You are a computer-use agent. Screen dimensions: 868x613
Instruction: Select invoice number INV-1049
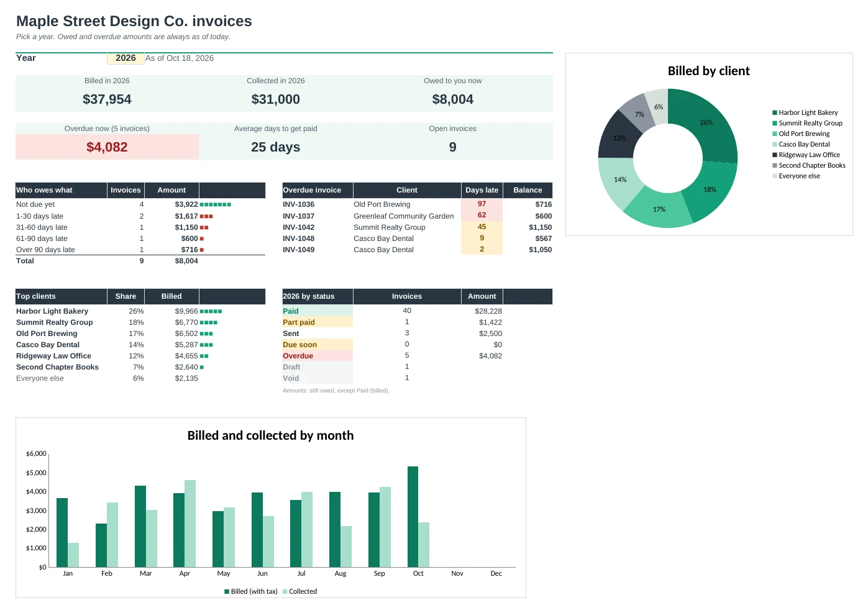pyautogui.click(x=298, y=250)
